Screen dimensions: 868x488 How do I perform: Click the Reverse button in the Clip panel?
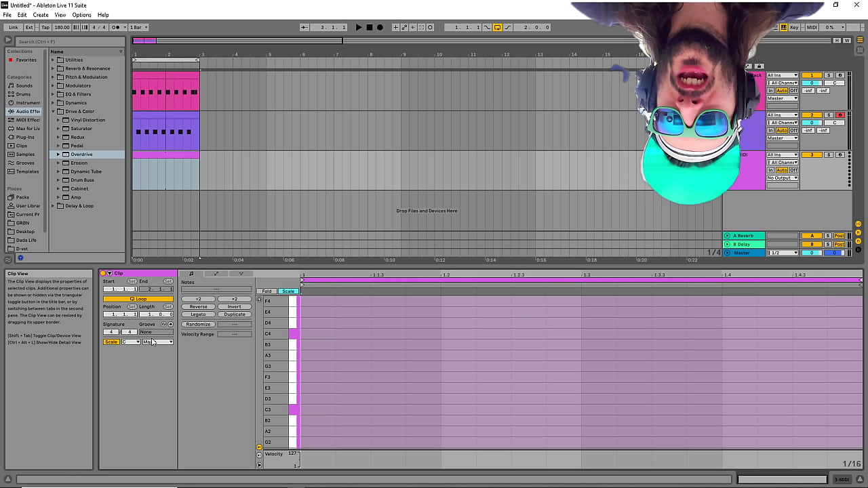[x=198, y=306]
